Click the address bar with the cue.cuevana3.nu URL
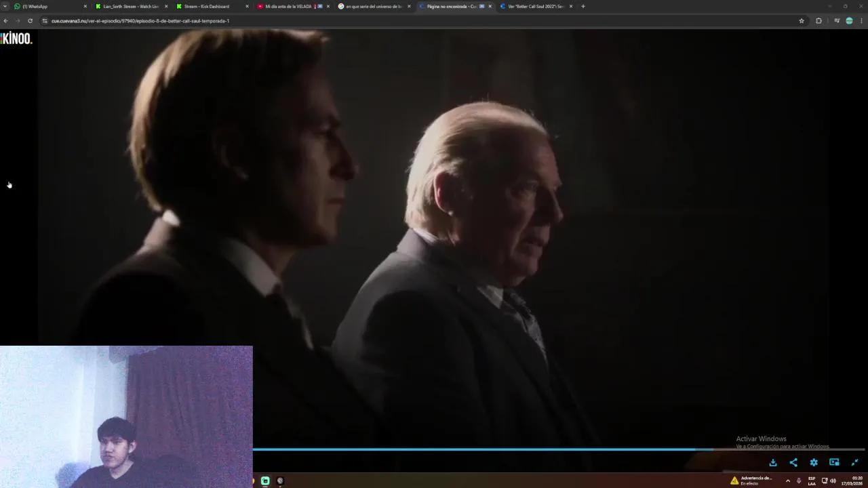 coord(424,21)
